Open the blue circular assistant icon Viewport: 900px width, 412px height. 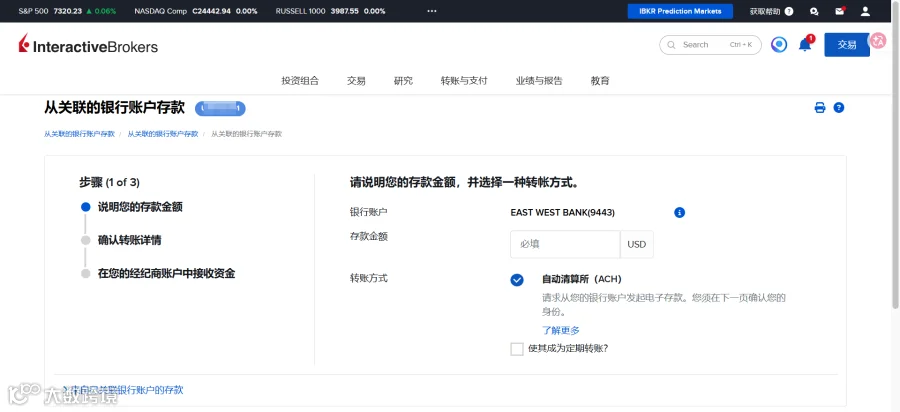[779, 45]
